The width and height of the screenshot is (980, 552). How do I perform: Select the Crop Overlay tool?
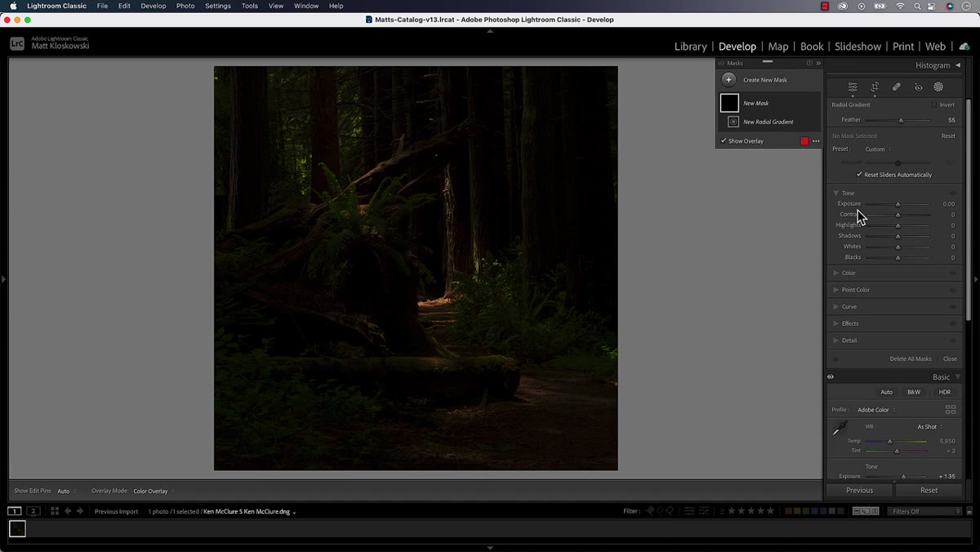click(875, 87)
